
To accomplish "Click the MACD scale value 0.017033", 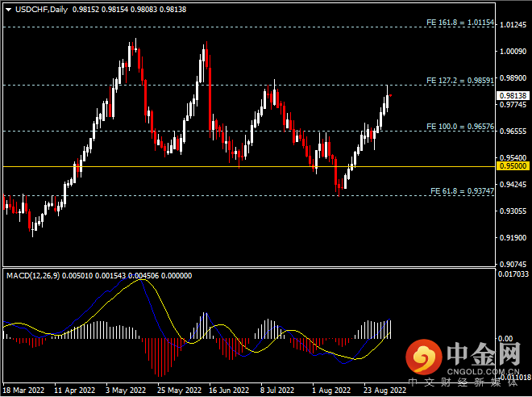I will 513,274.
